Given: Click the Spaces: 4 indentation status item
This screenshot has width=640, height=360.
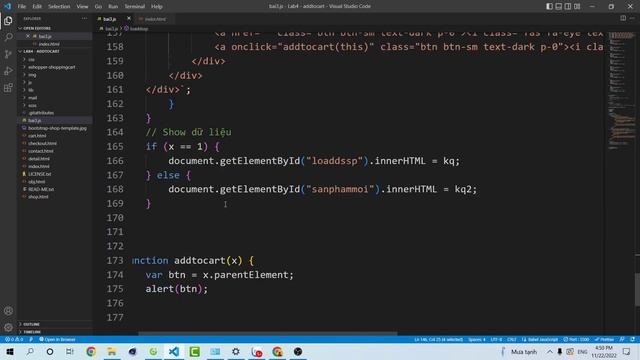Looking at the screenshot, I should pos(477,339).
